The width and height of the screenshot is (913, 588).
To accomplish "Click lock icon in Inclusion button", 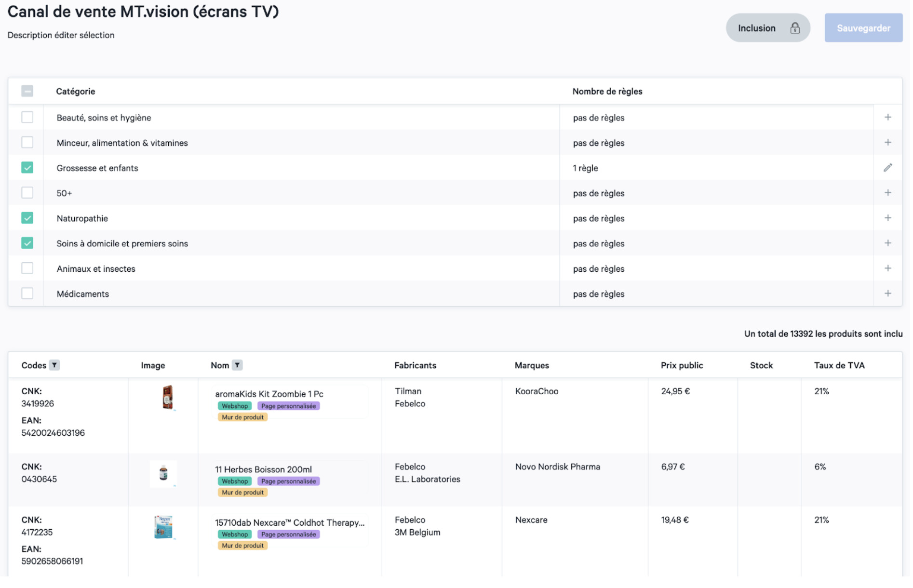I will (795, 28).
